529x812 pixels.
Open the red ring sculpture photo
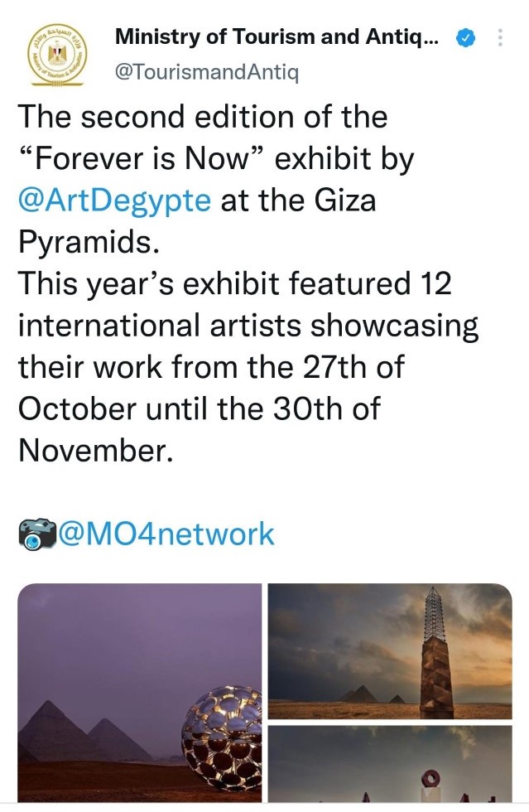coord(390,766)
